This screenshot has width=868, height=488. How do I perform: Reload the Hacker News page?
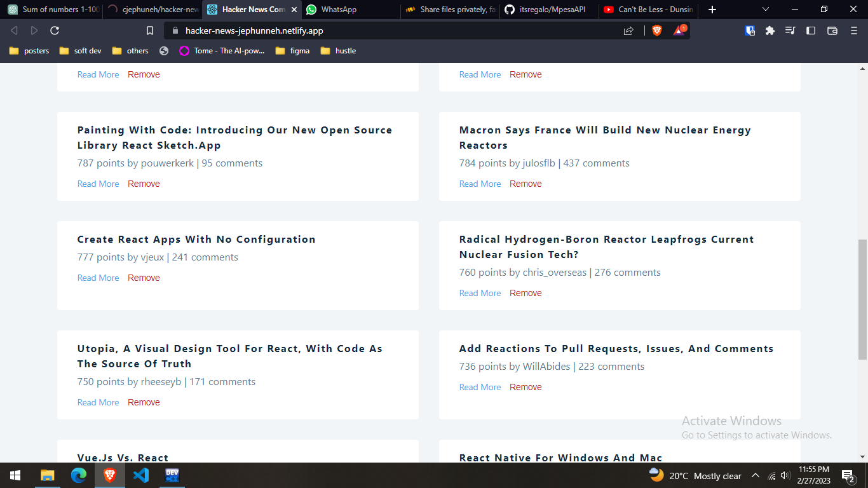coord(54,30)
